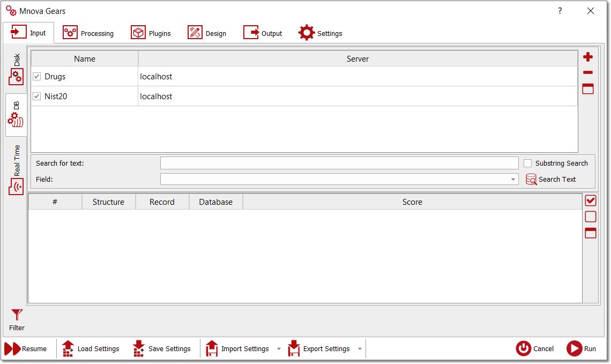
Task: Click the Database column header
Action: coord(215,202)
